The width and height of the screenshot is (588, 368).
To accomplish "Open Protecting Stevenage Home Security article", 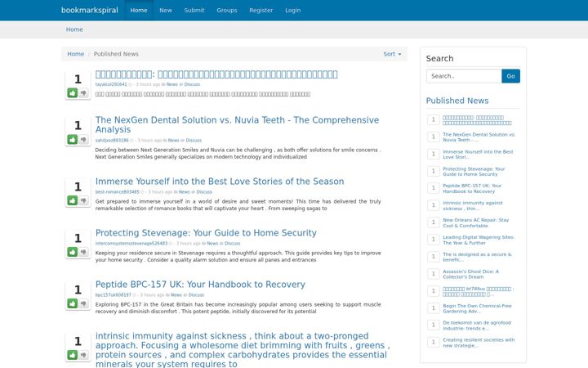I will (206, 233).
